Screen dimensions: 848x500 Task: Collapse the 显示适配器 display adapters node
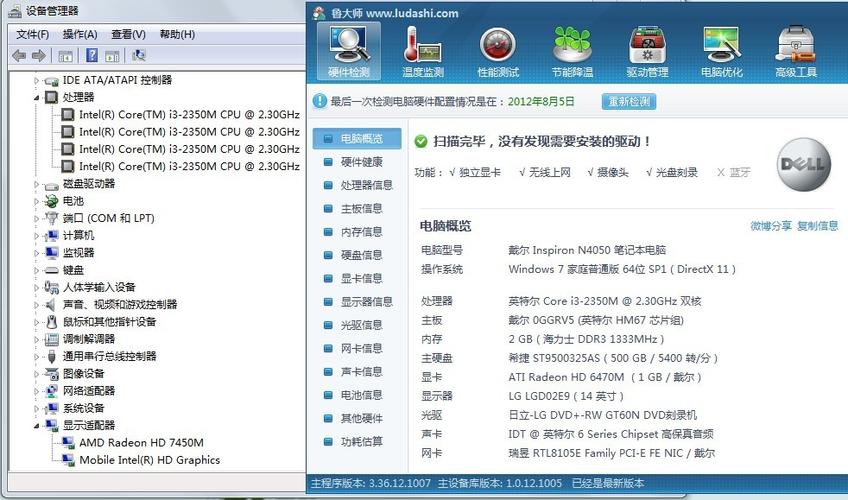pyautogui.click(x=37, y=426)
